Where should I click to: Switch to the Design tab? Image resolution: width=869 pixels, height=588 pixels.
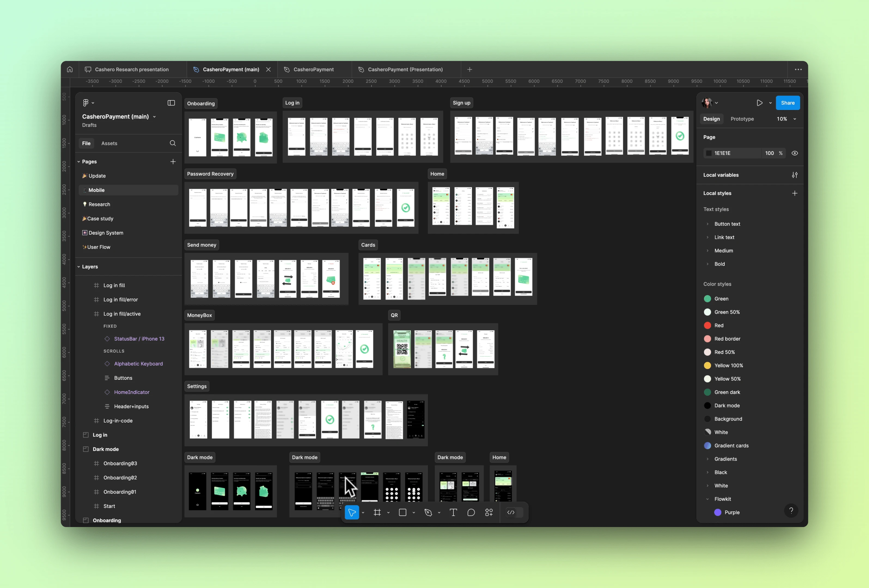pyautogui.click(x=712, y=119)
